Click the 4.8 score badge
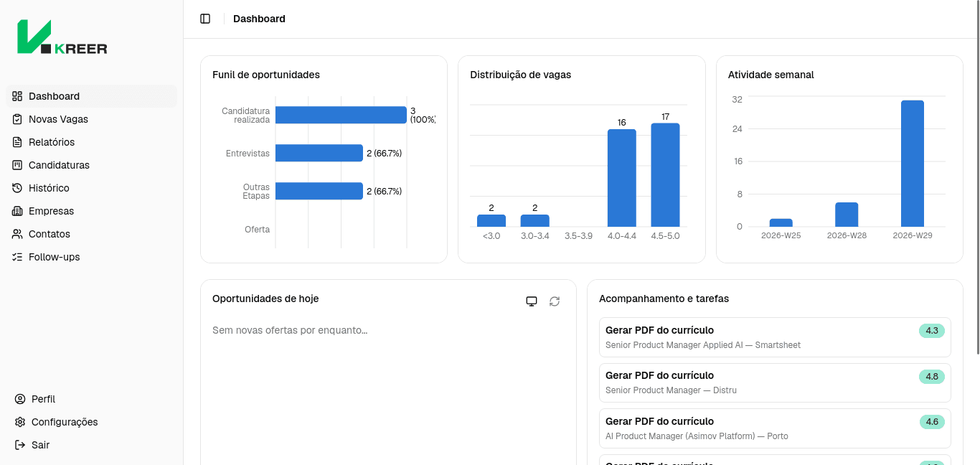 pyautogui.click(x=932, y=376)
